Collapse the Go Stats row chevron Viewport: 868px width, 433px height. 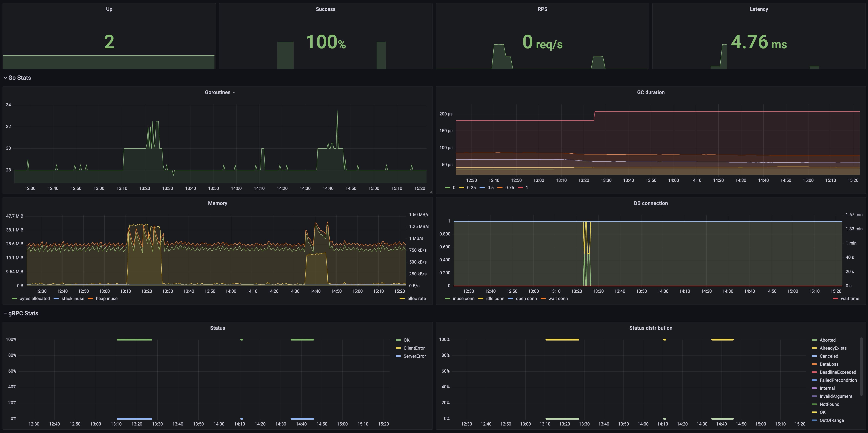[x=5, y=78]
